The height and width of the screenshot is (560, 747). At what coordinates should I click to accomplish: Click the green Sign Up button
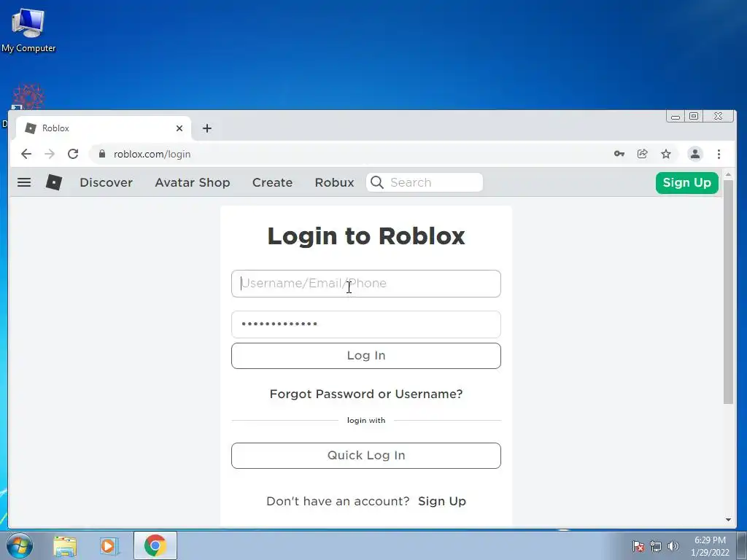click(x=686, y=183)
